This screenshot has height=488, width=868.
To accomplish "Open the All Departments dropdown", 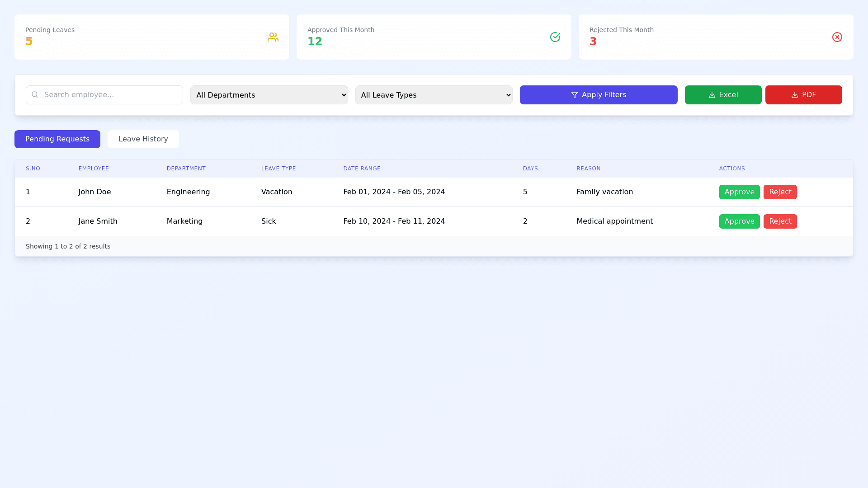I will tap(269, 95).
